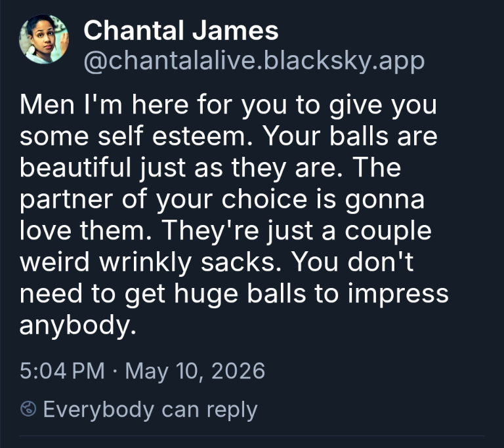Screen dimensions: 504x448
Task: Click the blacksky.app domain part of the handle
Action: [x=344, y=61]
